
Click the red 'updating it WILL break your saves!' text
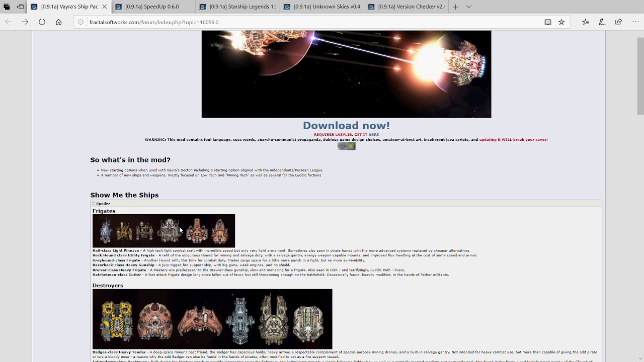[513, 140]
